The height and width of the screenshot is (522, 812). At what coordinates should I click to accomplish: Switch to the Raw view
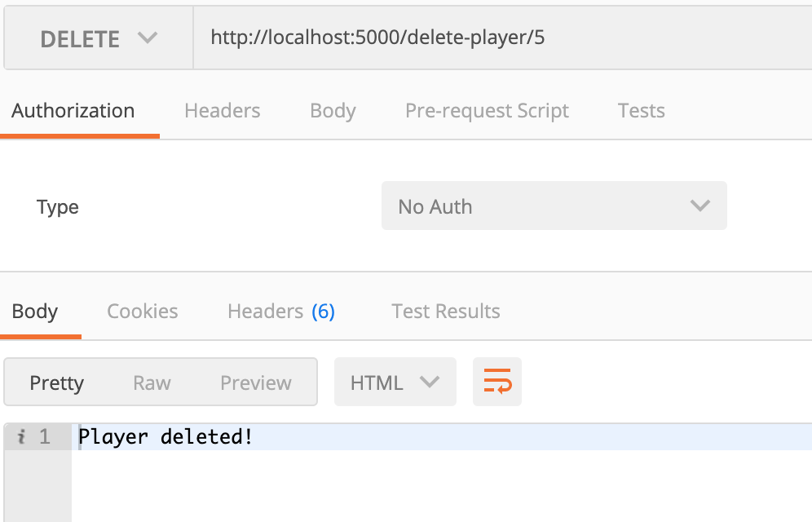point(152,383)
